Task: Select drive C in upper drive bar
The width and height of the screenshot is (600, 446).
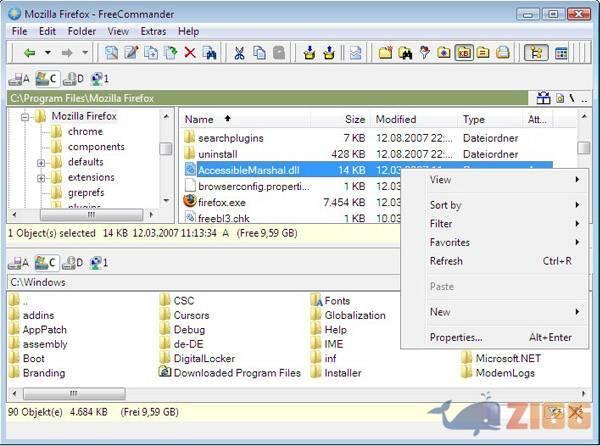Action: point(45,78)
